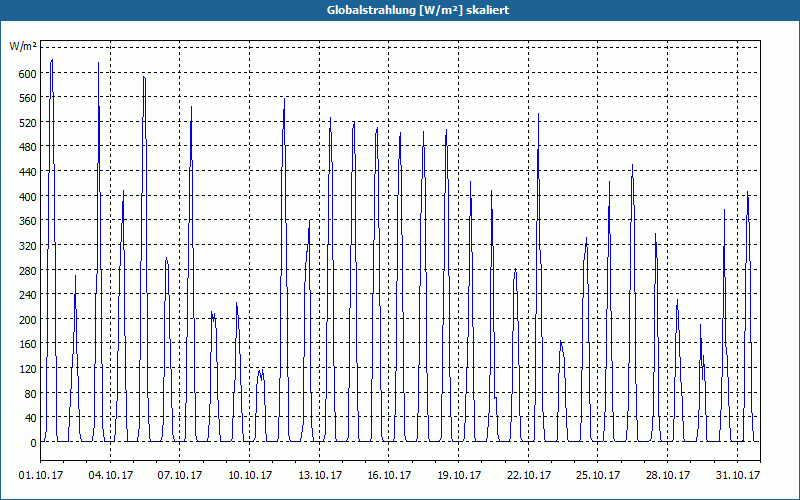
Task: Click the 16.10.17 date label
Action: coord(389,475)
